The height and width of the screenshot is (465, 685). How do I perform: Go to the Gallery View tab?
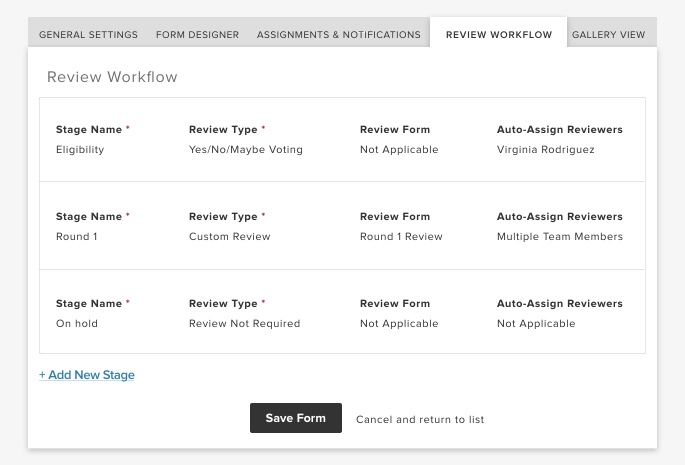[608, 35]
